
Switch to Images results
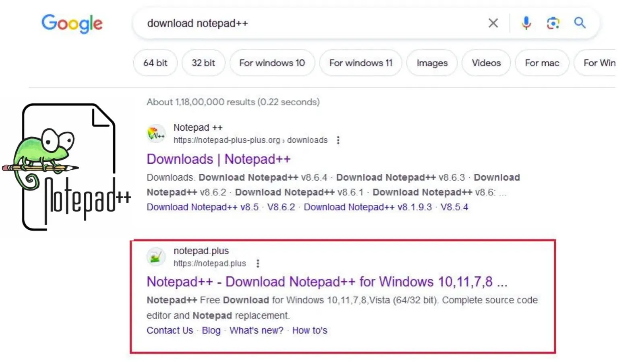point(432,63)
